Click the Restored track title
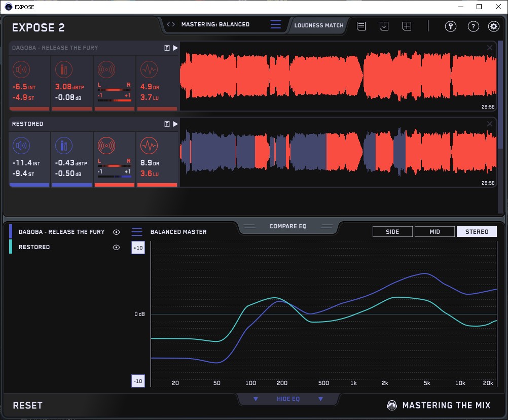The image size is (508, 420). point(27,124)
